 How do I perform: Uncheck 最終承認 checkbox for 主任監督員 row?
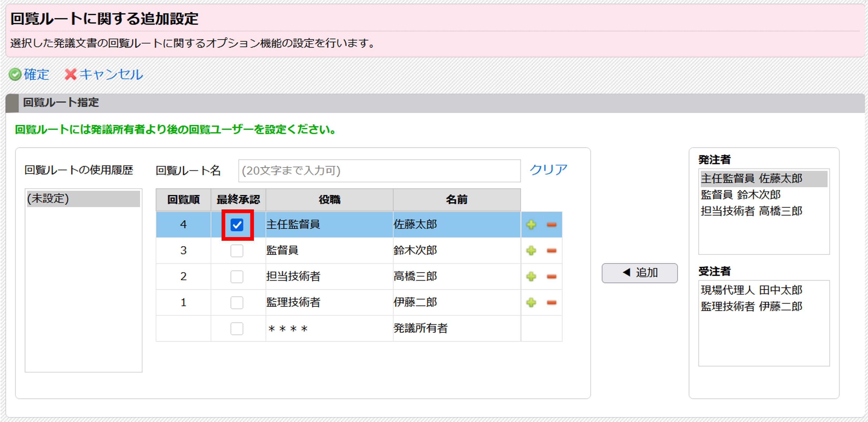pos(237,225)
